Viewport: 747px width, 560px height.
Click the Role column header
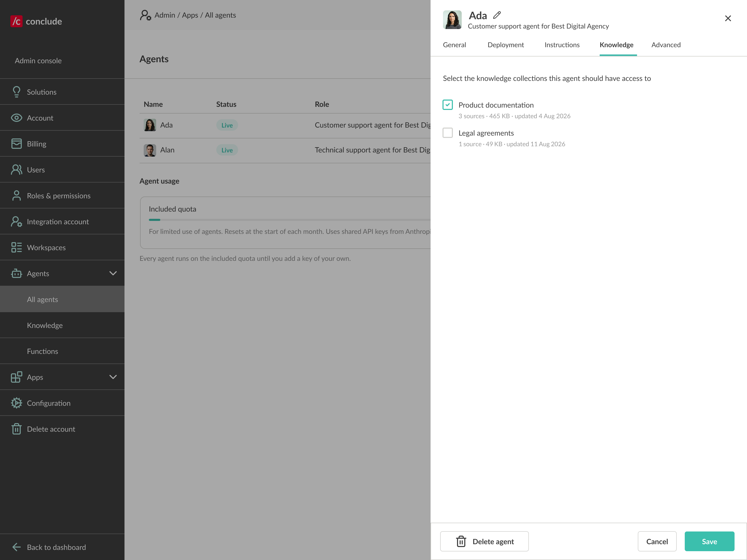322,104
